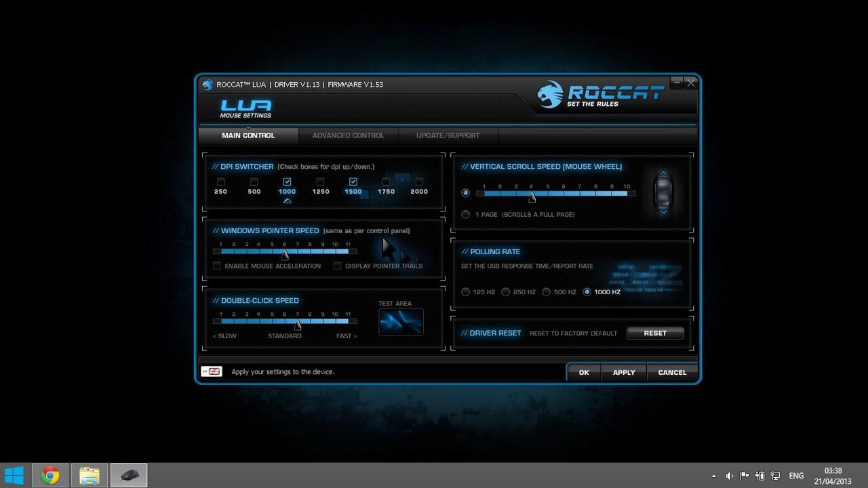Select 1000 Hz polling rate

[587, 292]
